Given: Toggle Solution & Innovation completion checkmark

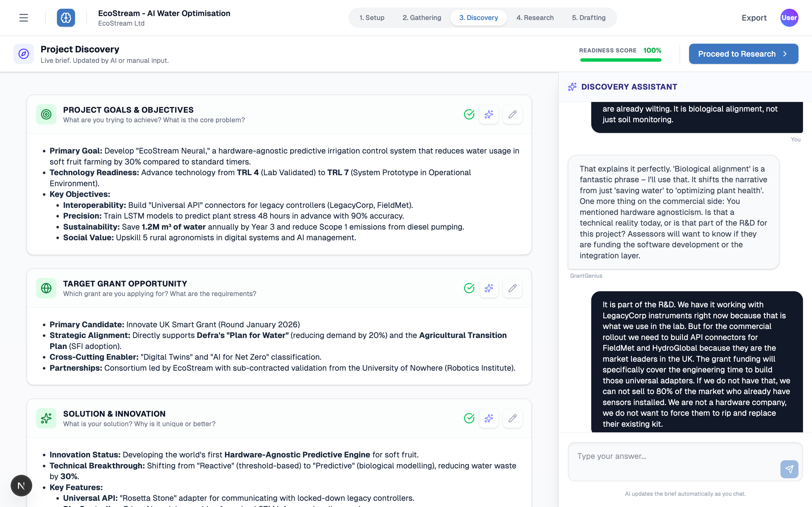Looking at the screenshot, I should [469, 418].
